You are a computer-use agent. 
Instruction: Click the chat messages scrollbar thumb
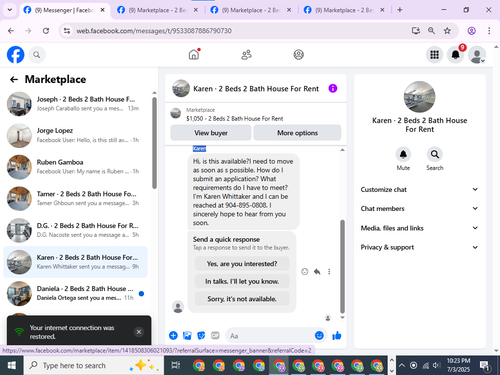pos(342,266)
